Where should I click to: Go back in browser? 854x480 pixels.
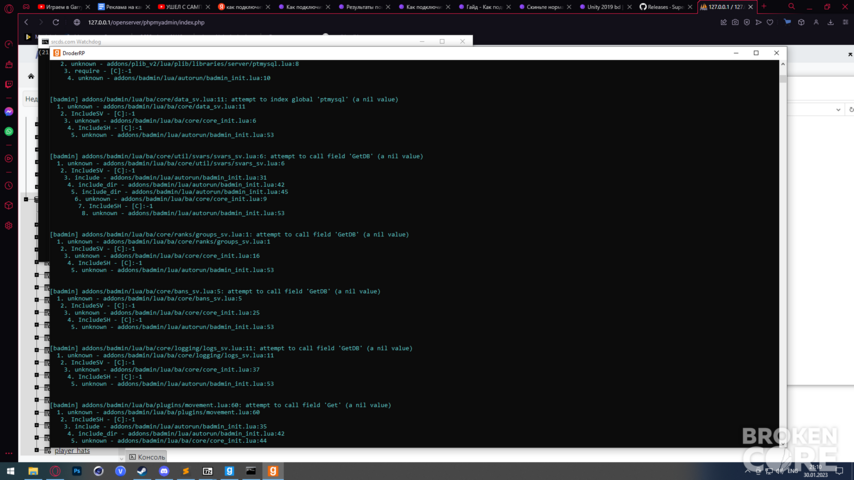26,22
